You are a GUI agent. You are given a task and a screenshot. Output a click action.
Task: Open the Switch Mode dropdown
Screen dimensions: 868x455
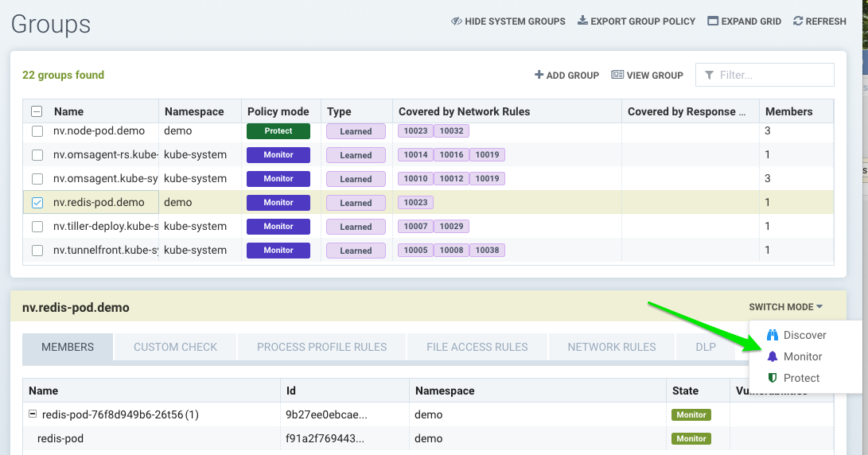click(x=785, y=307)
